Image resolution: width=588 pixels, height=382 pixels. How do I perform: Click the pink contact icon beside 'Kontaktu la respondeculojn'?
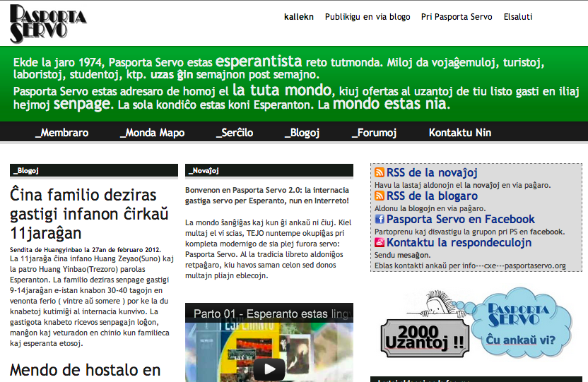[x=380, y=242]
